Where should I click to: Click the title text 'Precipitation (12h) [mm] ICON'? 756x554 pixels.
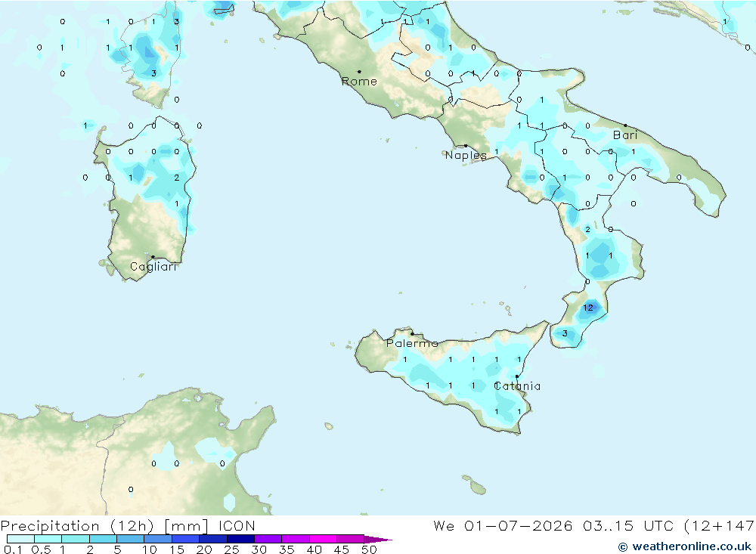tap(128, 525)
